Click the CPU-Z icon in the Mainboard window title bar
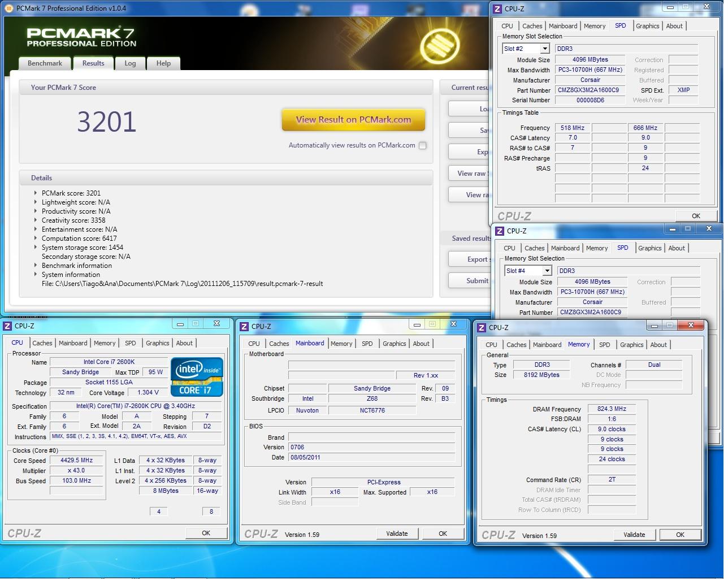The height and width of the screenshot is (581, 728). pos(244,327)
